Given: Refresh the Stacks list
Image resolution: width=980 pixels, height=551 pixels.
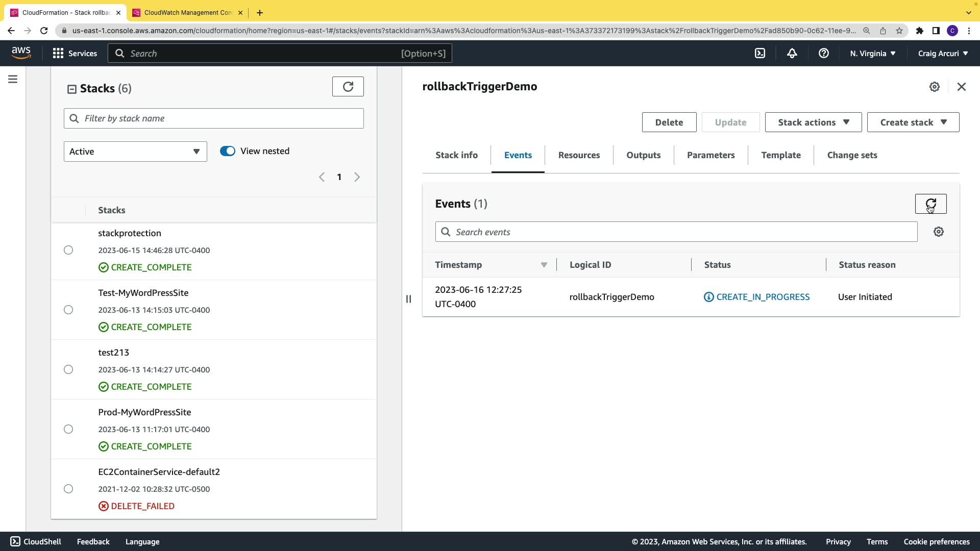Looking at the screenshot, I should [348, 87].
